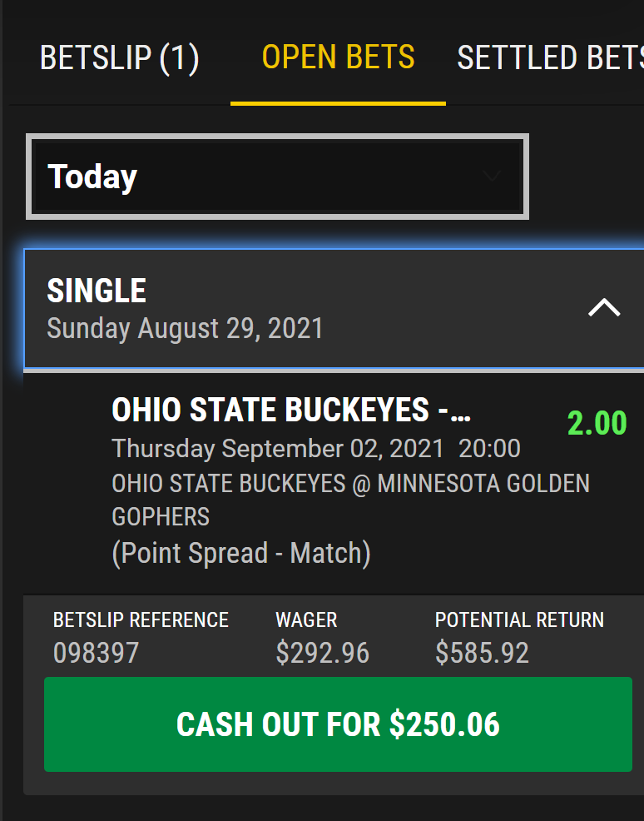The image size is (644, 821).
Task: Collapse the SINGLE bet chevron arrow
Action: tap(604, 308)
